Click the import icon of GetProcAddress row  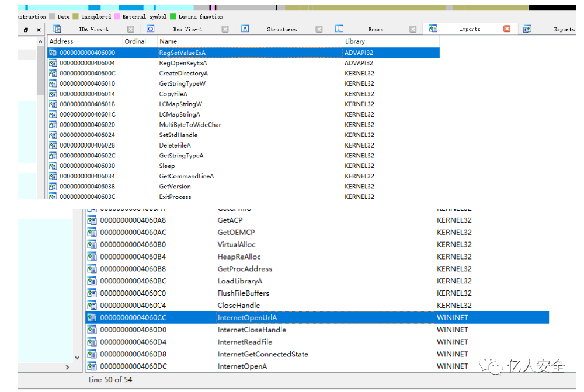click(92, 269)
